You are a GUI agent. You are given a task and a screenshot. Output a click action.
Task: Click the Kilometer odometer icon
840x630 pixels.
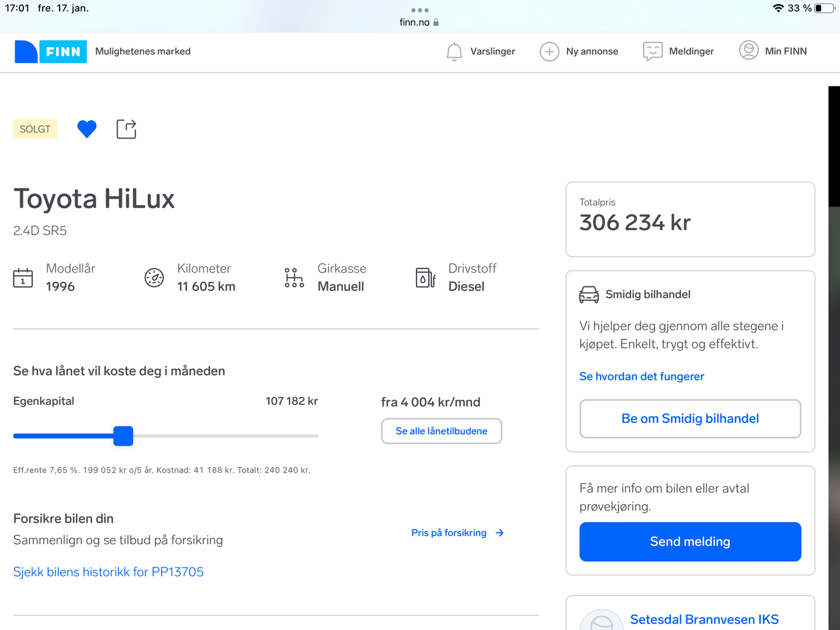pos(154,278)
